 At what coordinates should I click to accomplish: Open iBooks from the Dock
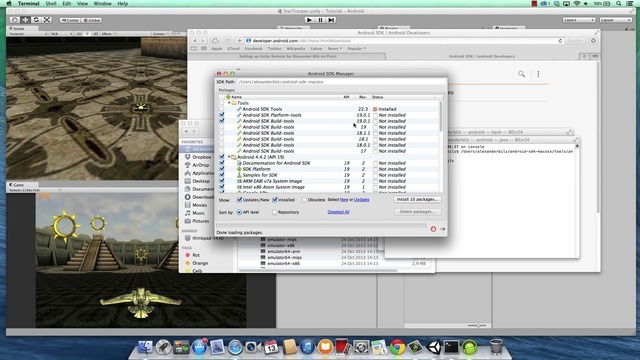(325, 347)
